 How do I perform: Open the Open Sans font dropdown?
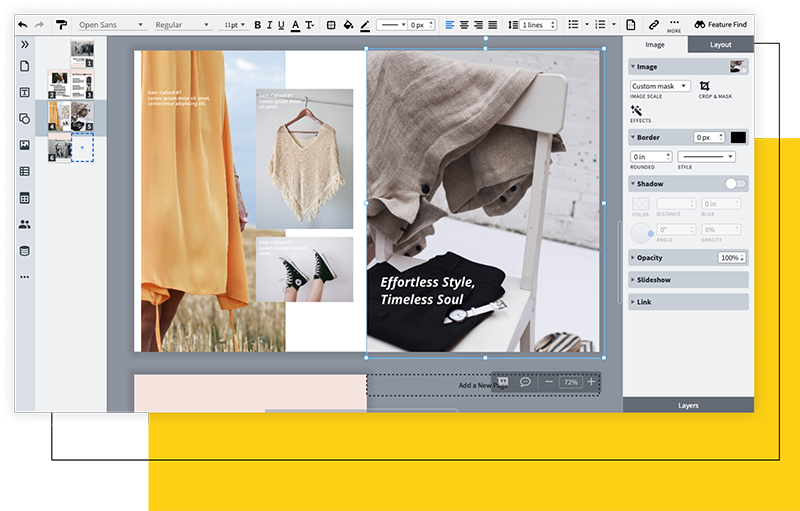(x=111, y=24)
